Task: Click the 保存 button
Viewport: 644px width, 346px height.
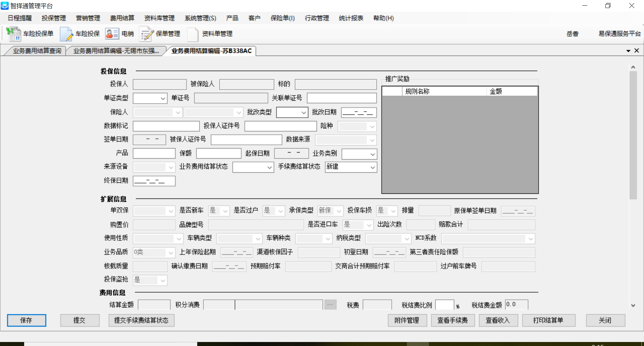Action: [x=26, y=321]
